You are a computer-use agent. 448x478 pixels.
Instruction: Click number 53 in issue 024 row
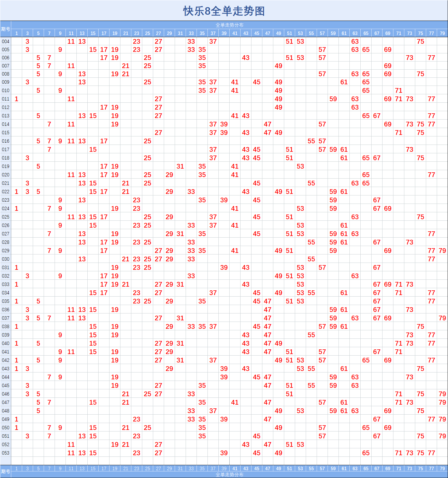tap(300, 208)
